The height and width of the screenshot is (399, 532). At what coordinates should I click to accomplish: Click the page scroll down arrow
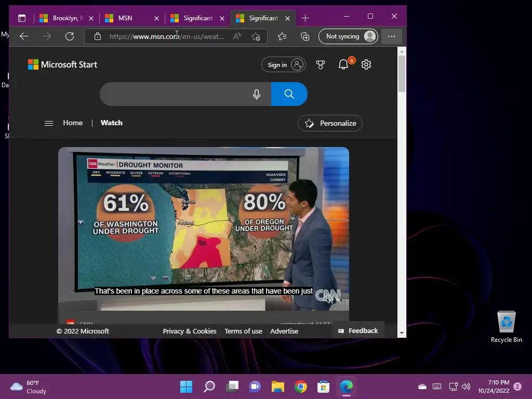[402, 333]
